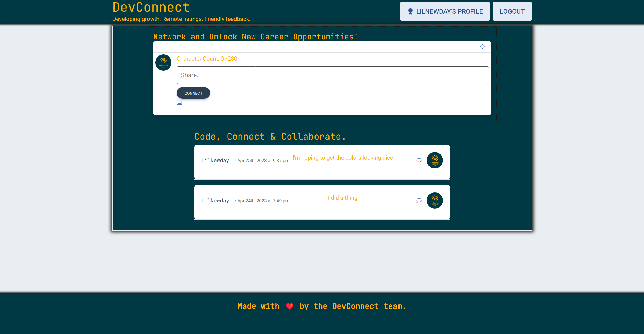Click the heart icon in the footer
Viewport: 644px width, 334px height.
coord(289,306)
